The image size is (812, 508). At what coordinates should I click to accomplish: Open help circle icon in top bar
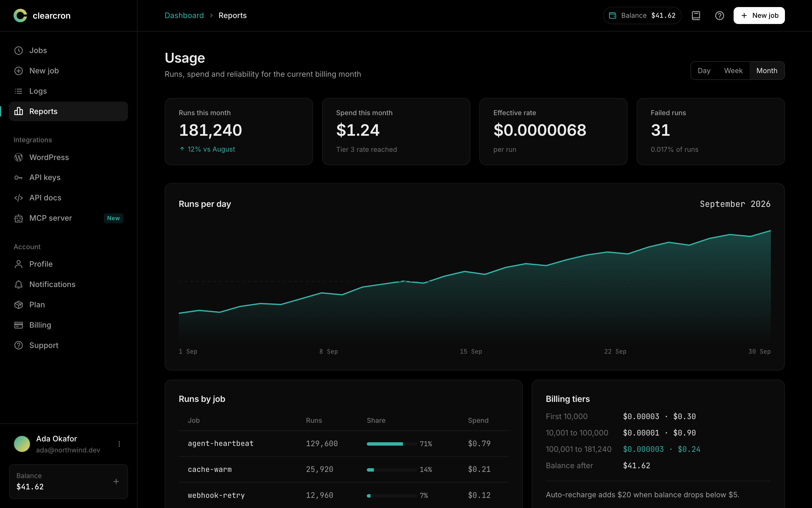(x=720, y=16)
